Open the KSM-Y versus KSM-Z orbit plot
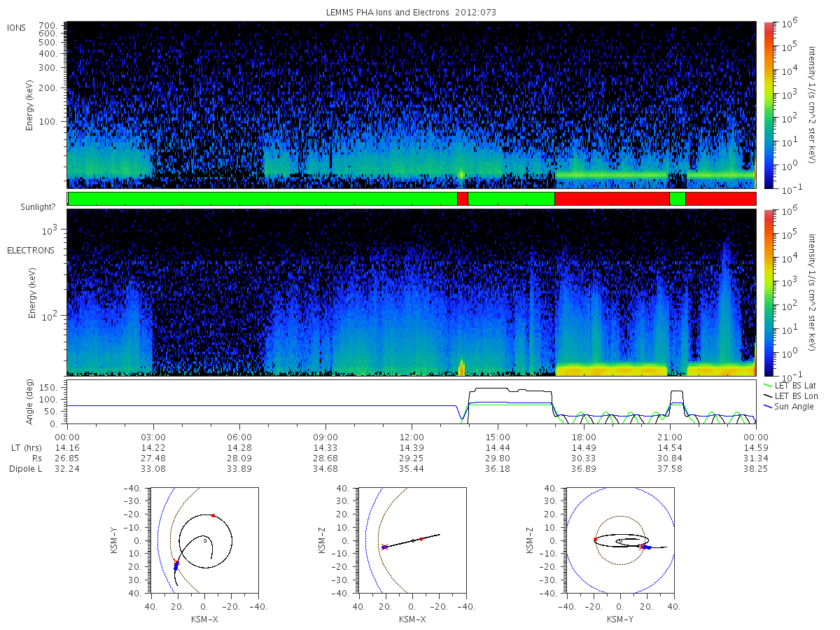The width and height of the screenshot is (840, 630). coord(620,540)
